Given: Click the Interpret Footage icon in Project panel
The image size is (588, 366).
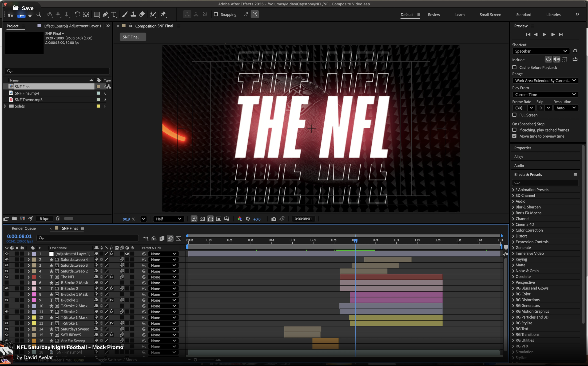Looking at the screenshot, I should tap(6, 218).
